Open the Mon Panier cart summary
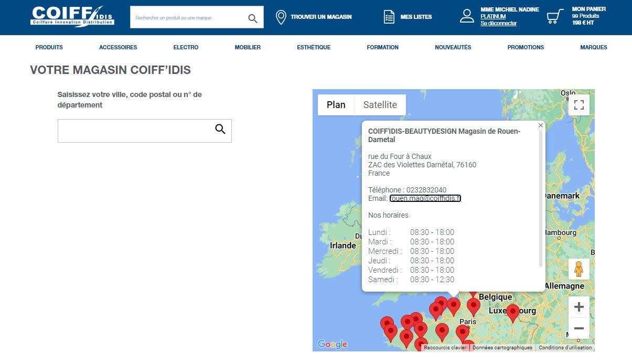 coord(589,16)
